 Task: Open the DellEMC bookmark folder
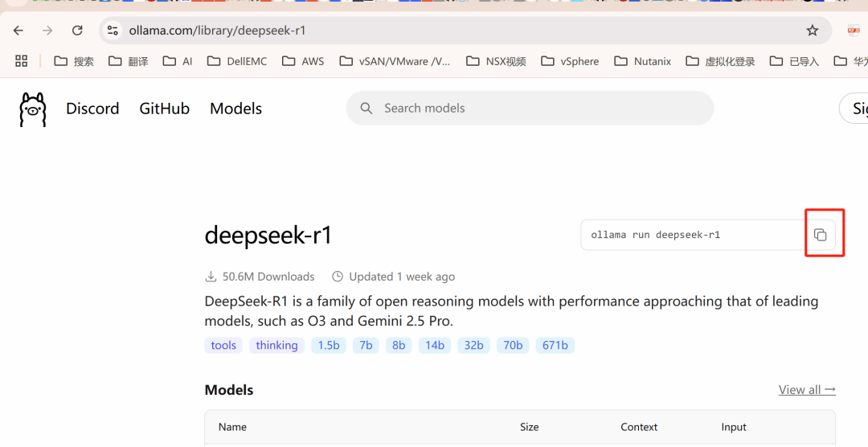click(237, 61)
